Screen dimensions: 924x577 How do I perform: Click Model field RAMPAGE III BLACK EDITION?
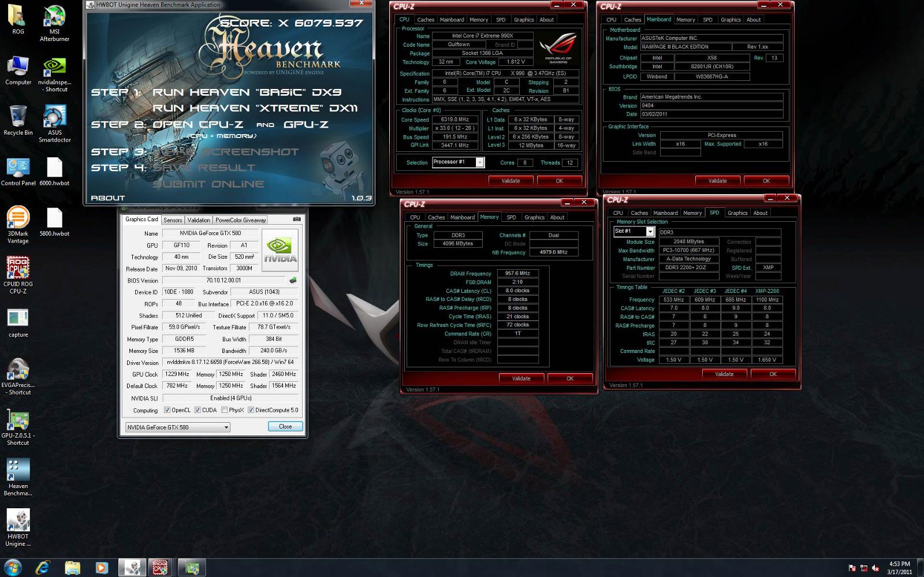(x=685, y=47)
